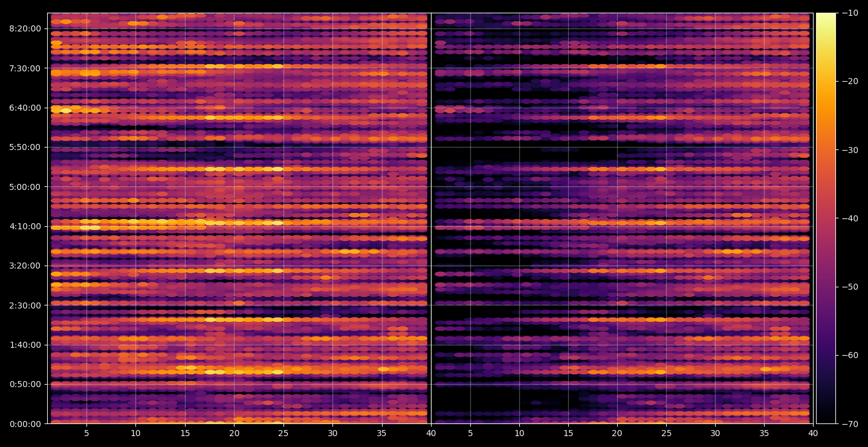Click the left heatmap panel

click(239, 218)
